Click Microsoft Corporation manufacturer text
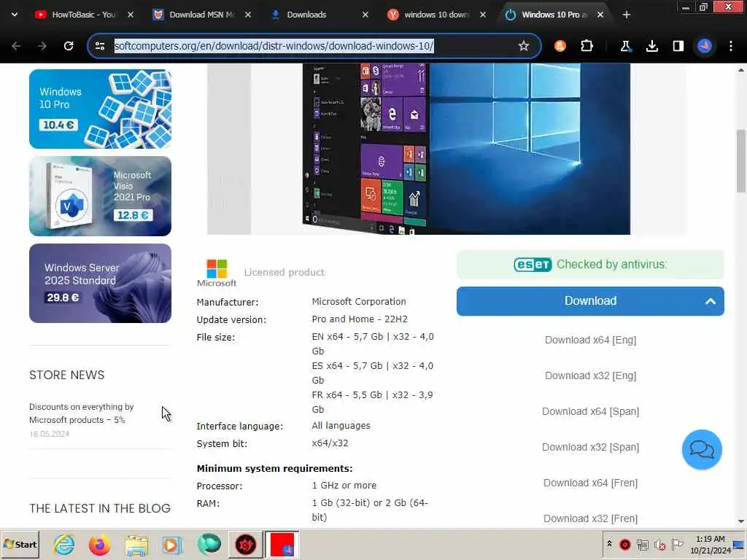 point(359,301)
